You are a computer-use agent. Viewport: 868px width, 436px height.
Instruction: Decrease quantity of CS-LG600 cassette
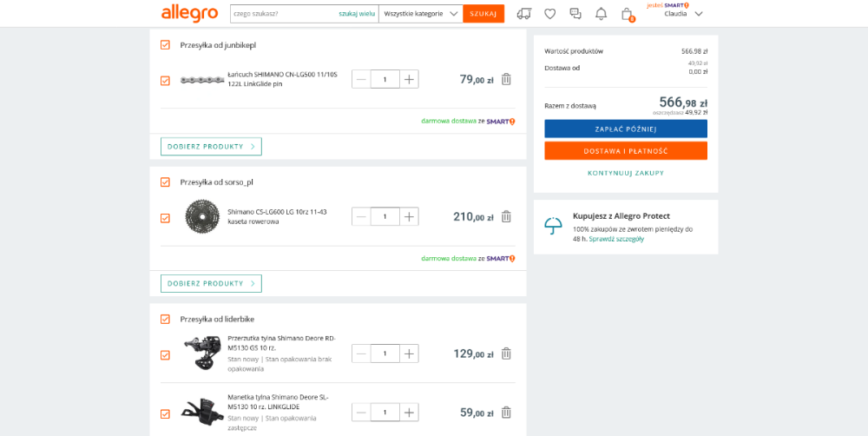coord(361,216)
